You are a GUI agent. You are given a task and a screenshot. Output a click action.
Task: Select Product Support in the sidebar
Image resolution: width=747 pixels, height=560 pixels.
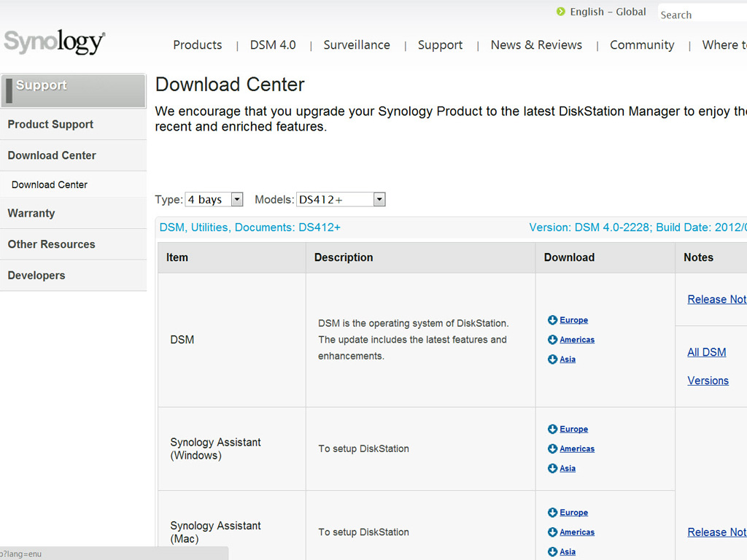point(74,124)
